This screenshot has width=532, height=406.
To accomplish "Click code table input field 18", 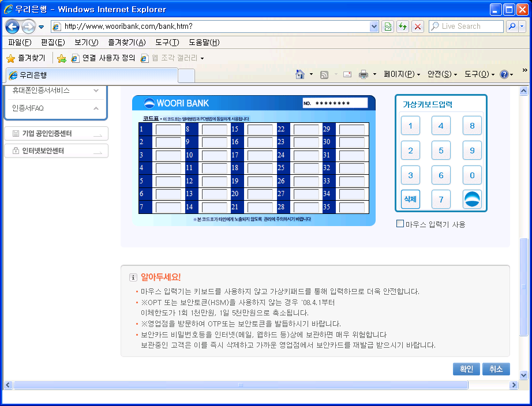I will click(260, 168).
